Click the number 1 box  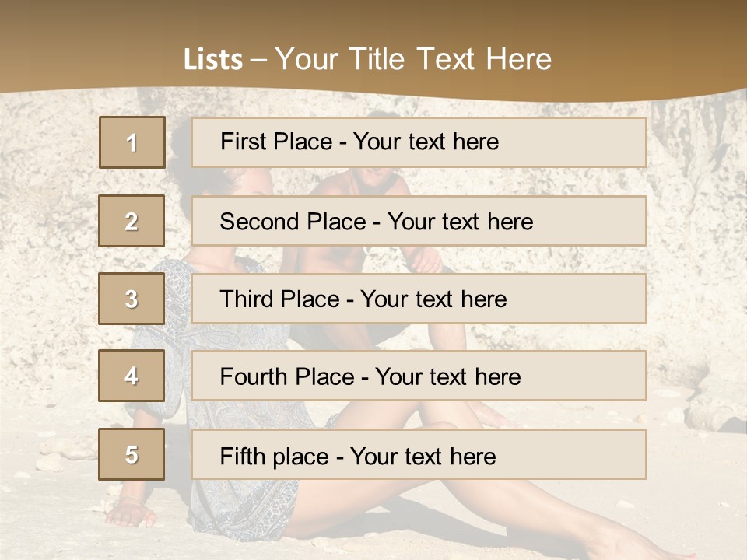[132, 142]
